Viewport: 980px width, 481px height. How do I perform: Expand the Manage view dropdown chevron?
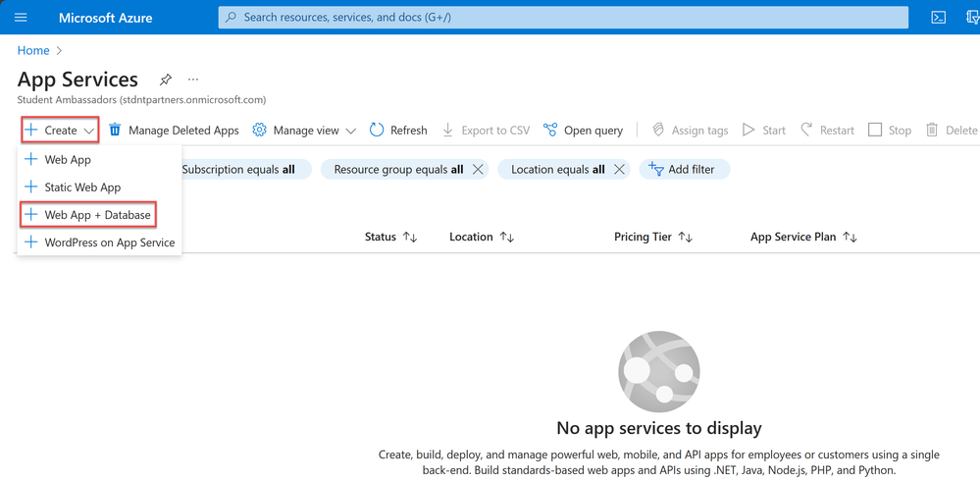350,131
